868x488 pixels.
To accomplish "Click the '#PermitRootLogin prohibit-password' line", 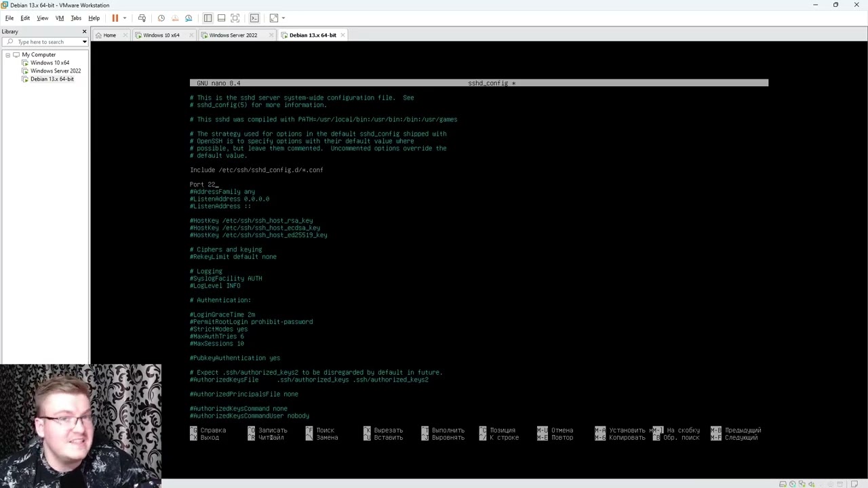I will tap(251, 322).
